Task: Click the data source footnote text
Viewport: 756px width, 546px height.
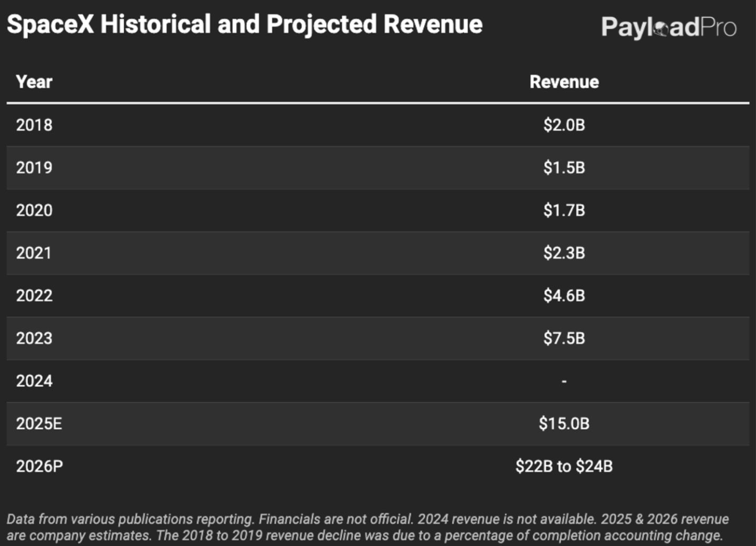Action: [367, 527]
